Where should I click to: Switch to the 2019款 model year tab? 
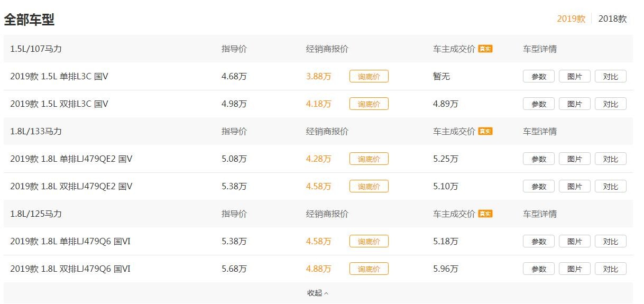571,19
